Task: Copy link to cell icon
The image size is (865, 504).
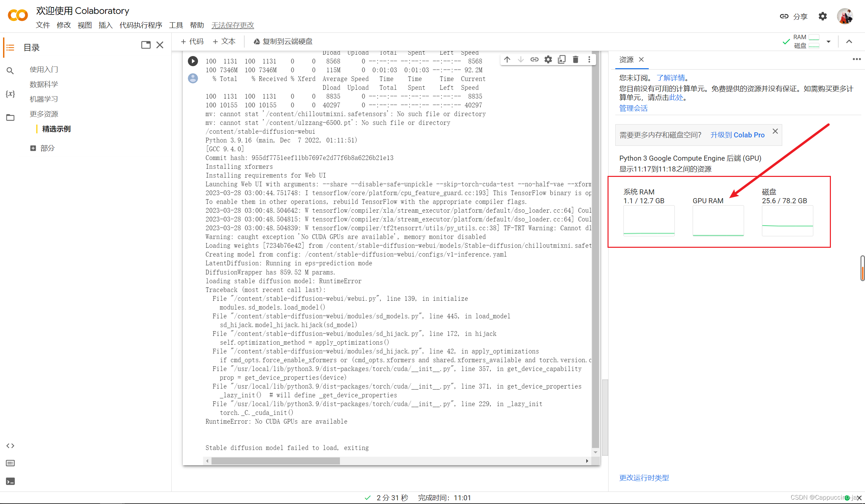Action: point(535,59)
